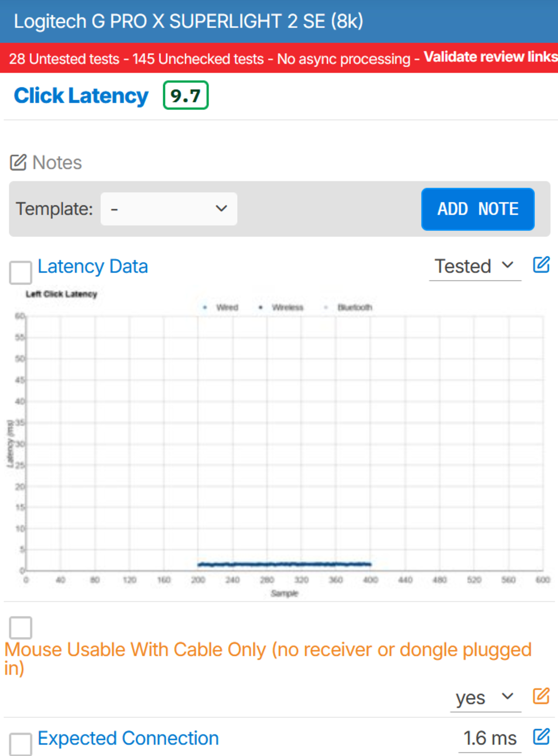Viewport: 558px width, 756px height.
Task: Toggle the Wired legend marker in chart
Action: pos(205,308)
